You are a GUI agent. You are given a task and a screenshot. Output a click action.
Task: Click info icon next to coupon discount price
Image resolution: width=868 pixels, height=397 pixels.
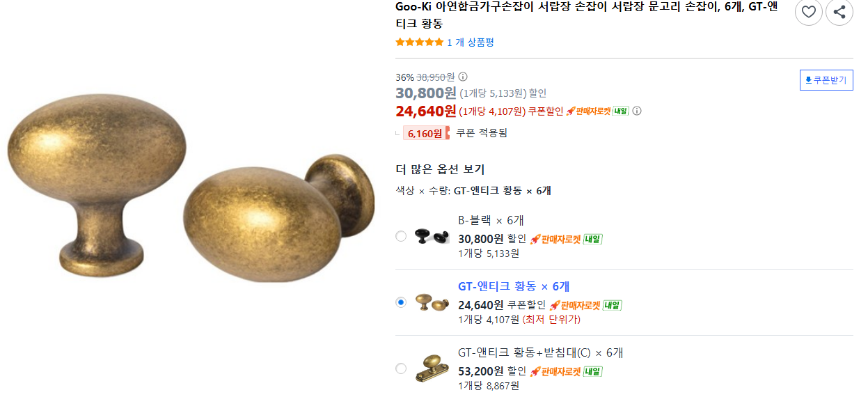(x=637, y=111)
